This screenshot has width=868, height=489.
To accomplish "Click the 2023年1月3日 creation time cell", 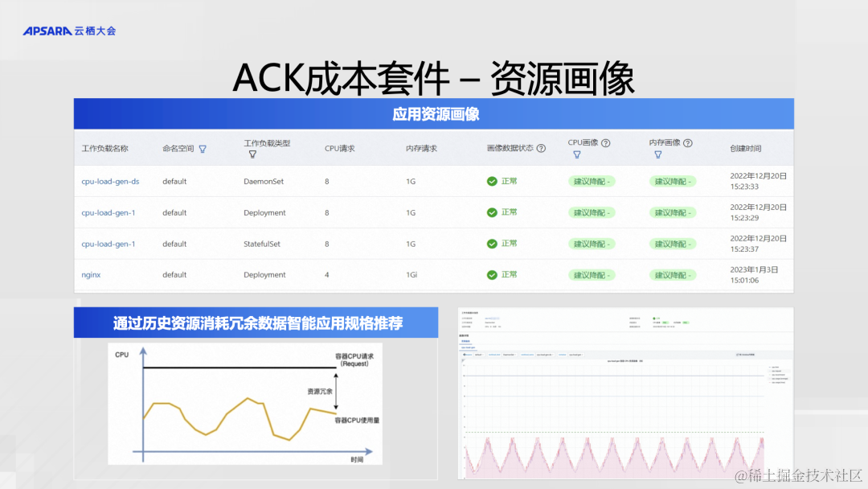I will click(x=754, y=275).
